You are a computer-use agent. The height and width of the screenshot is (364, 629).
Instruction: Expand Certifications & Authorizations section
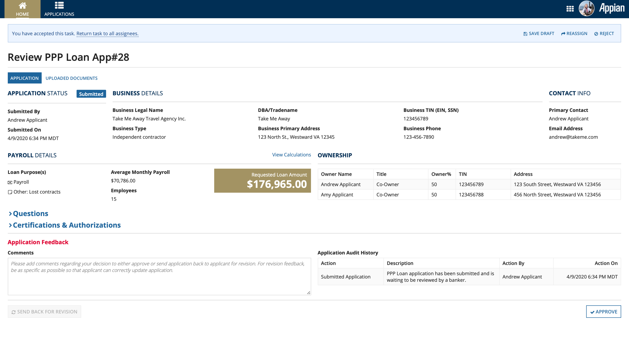click(64, 225)
